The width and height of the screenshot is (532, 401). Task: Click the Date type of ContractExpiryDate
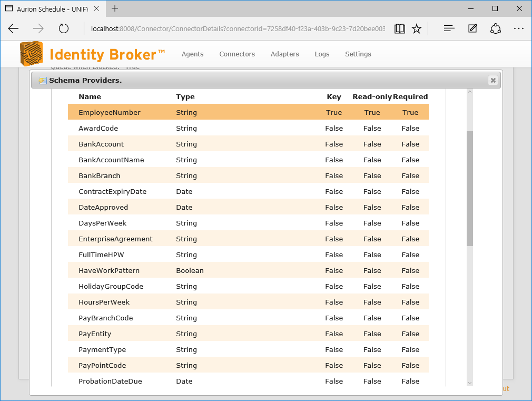pos(184,191)
